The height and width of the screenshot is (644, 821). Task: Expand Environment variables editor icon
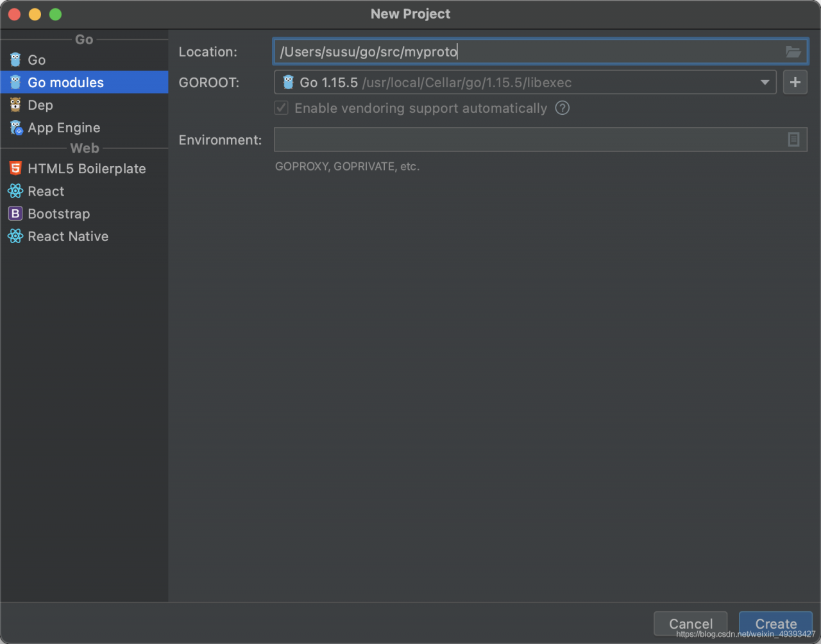[793, 139]
